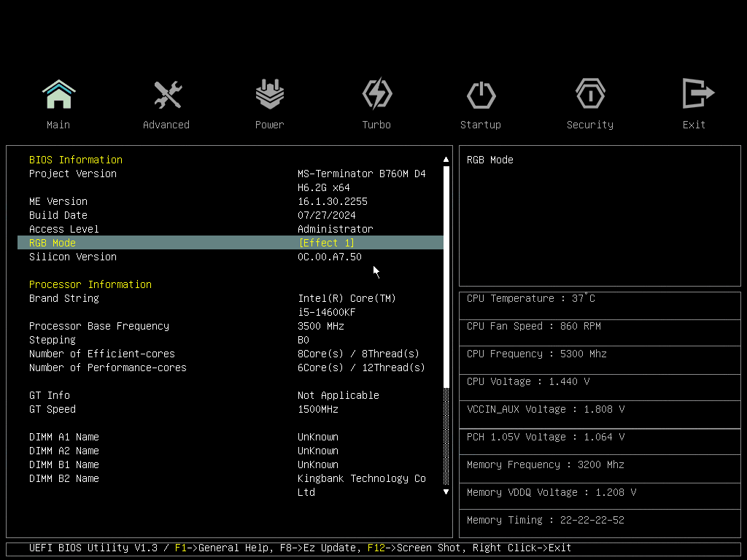Open the RGB Mode Effect 1 value
747x560 pixels.
tap(326, 243)
